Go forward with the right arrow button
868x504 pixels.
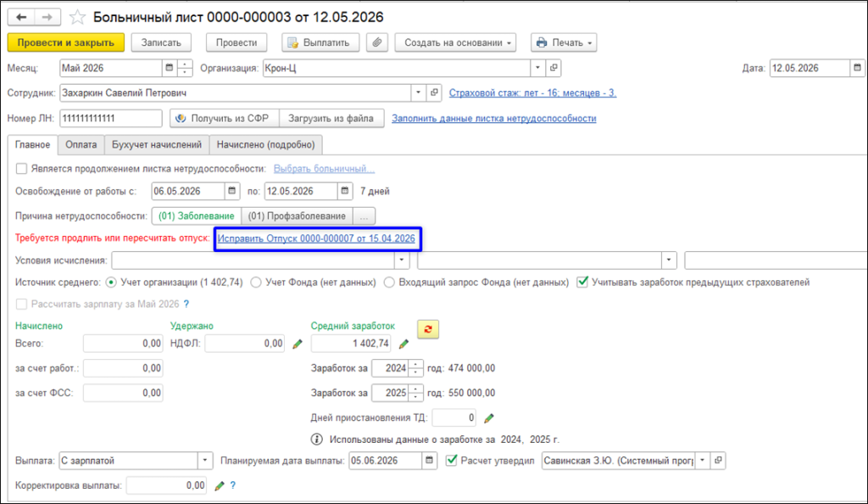[47, 17]
